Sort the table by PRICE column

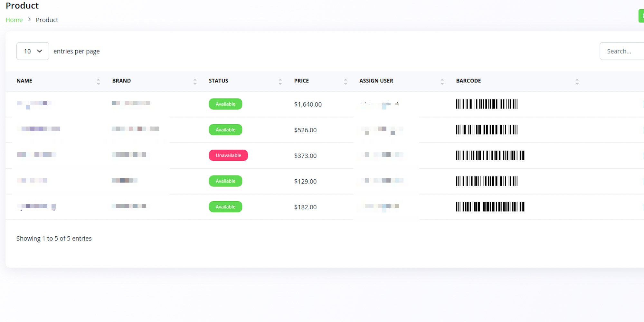(x=346, y=81)
